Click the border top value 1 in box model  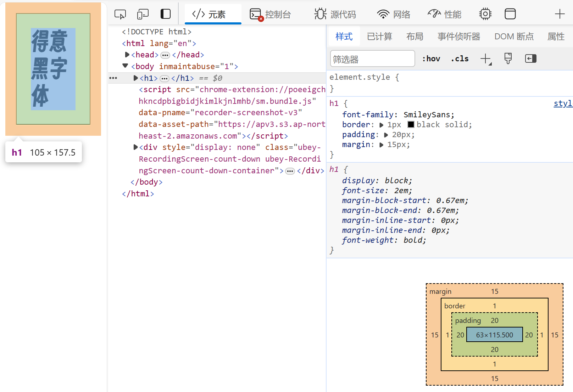point(495,306)
